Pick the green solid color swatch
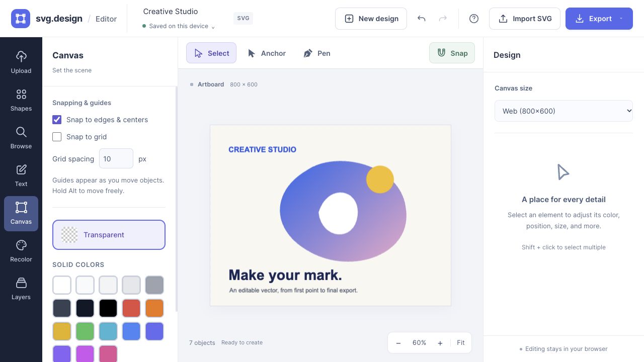This screenshot has height=362, width=644. click(x=85, y=331)
